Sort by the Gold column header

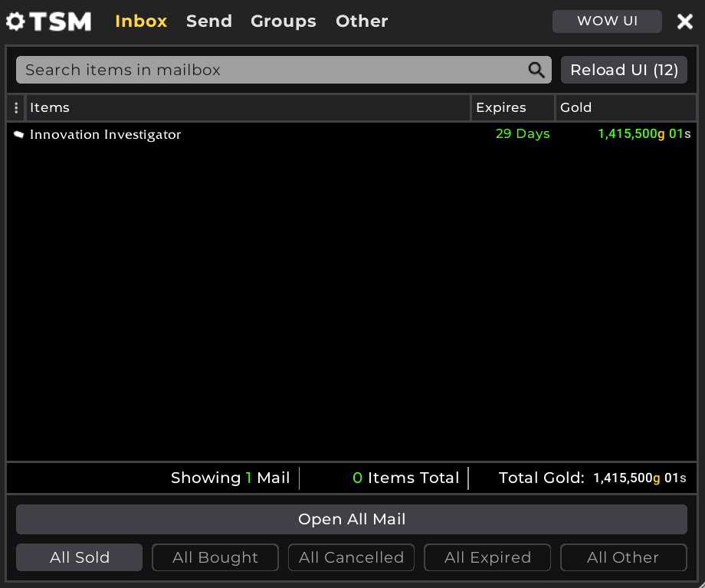tap(626, 107)
